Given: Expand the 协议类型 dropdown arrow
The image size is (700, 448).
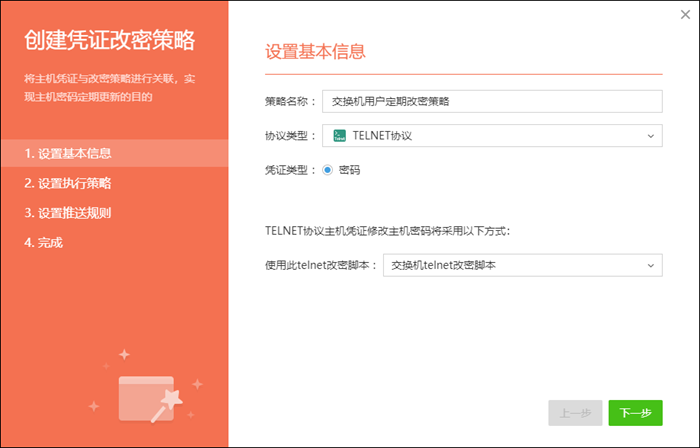Looking at the screenshot, I should pos(650,135).
